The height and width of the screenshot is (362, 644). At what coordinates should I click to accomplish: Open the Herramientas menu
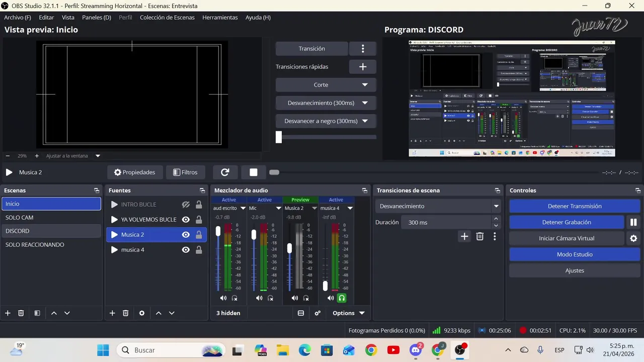coord(220,18)
